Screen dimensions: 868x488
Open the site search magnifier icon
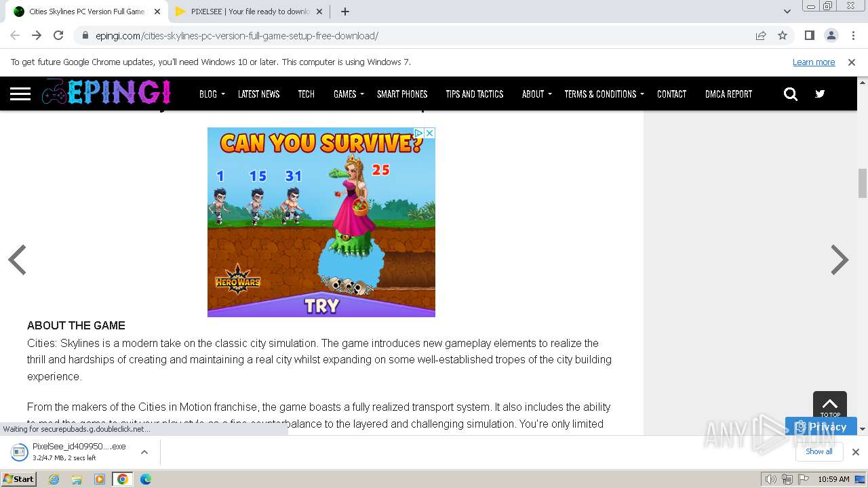point(791,94)
